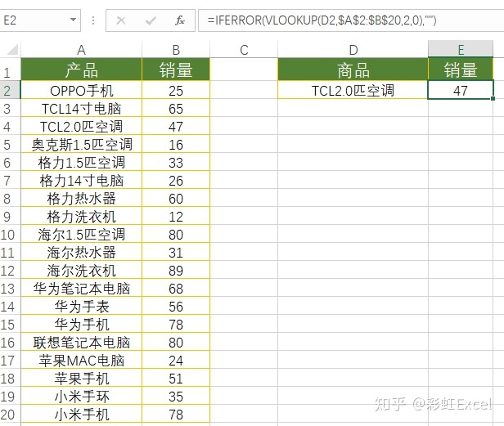Image resolution: width=504 pixels, height=426 pixels.
Task: Select cell TCL14寸电脑
Action: [x=81, y=108]
